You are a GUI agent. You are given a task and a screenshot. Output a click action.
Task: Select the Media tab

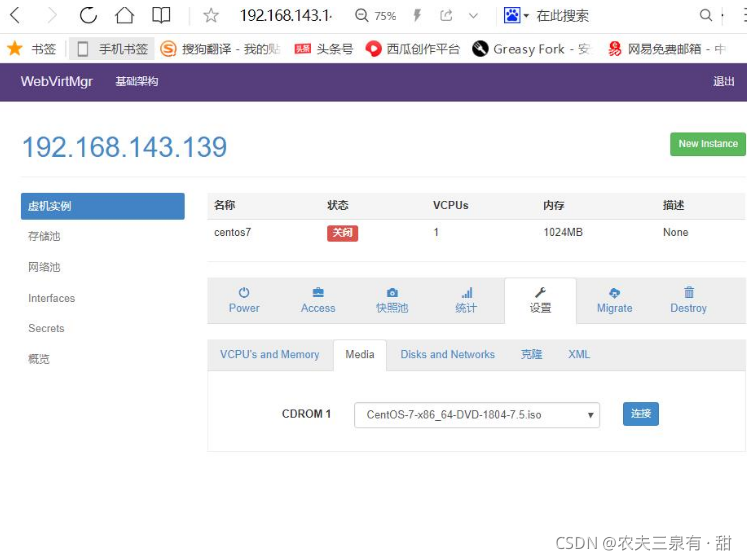[x=360, y=355]
